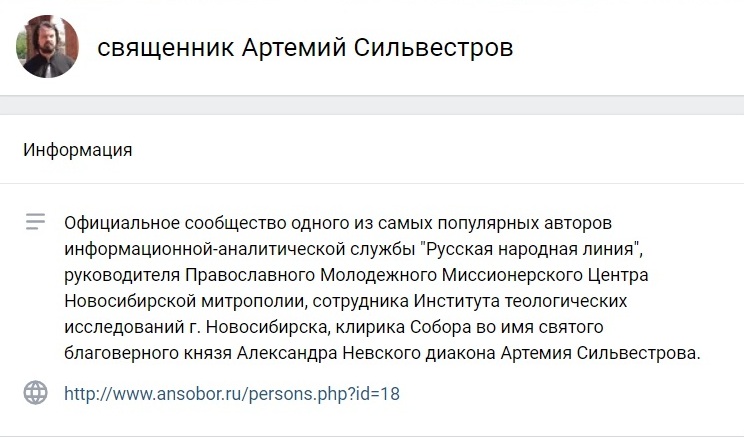Click the globe website icon
Image resolution: width=744 pixels, height=437 pixels.
tap(36, 392)
